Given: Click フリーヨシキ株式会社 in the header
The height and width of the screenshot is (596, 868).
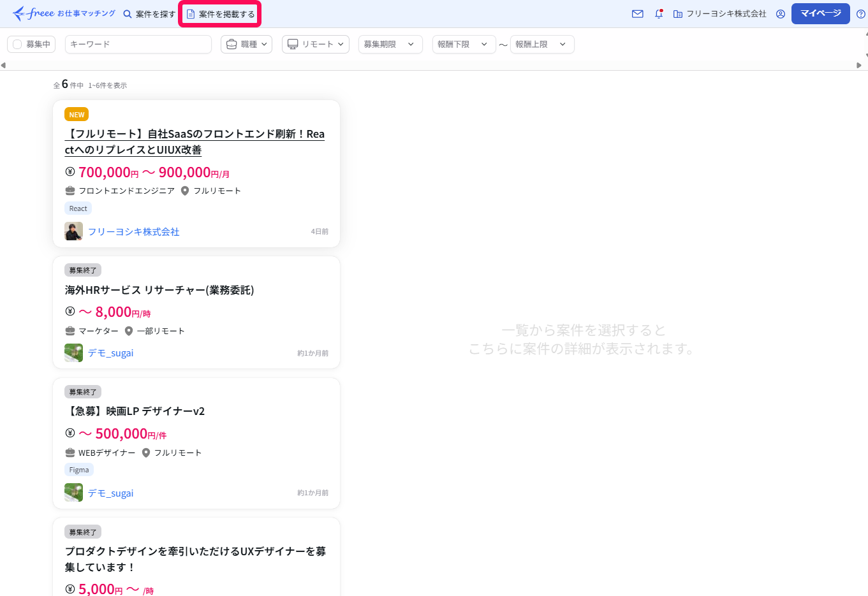Looking at the screenshot, I should click(x=720, y=13).
